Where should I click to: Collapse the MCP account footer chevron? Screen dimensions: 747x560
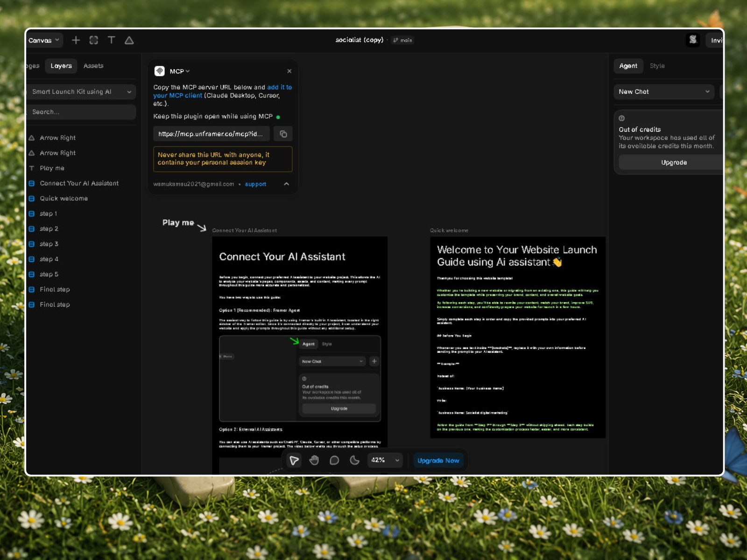[287, 184]
